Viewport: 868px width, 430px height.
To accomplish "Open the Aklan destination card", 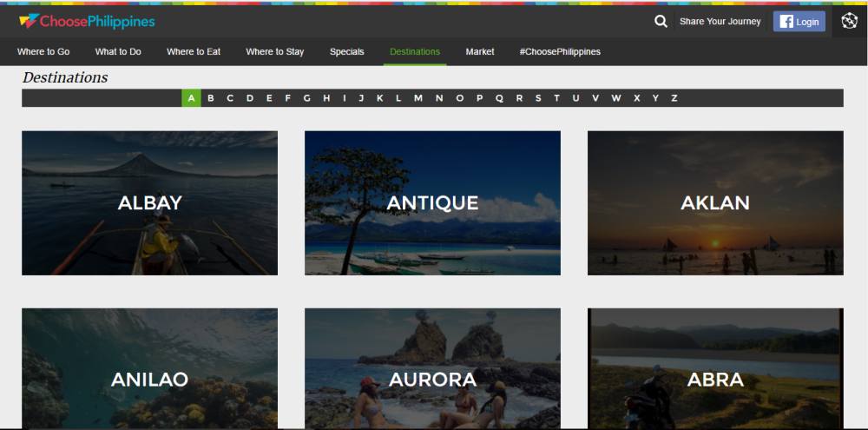I will pos(715,202).
